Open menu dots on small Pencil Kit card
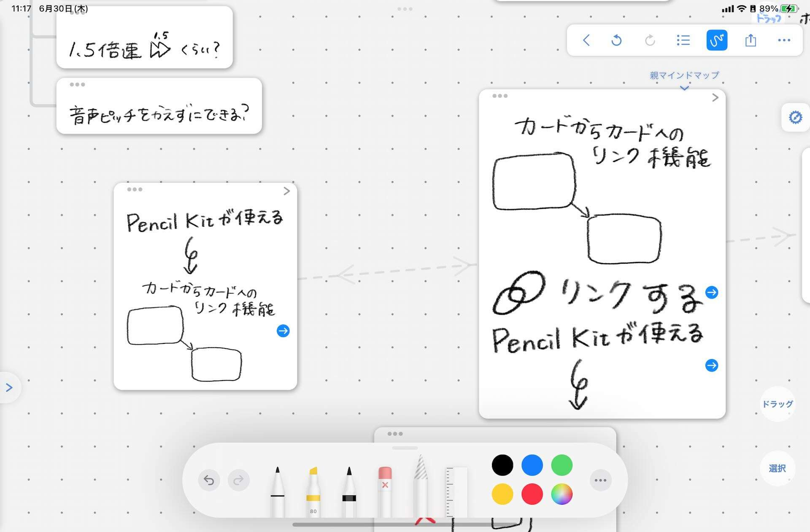 tap(135, 189)
